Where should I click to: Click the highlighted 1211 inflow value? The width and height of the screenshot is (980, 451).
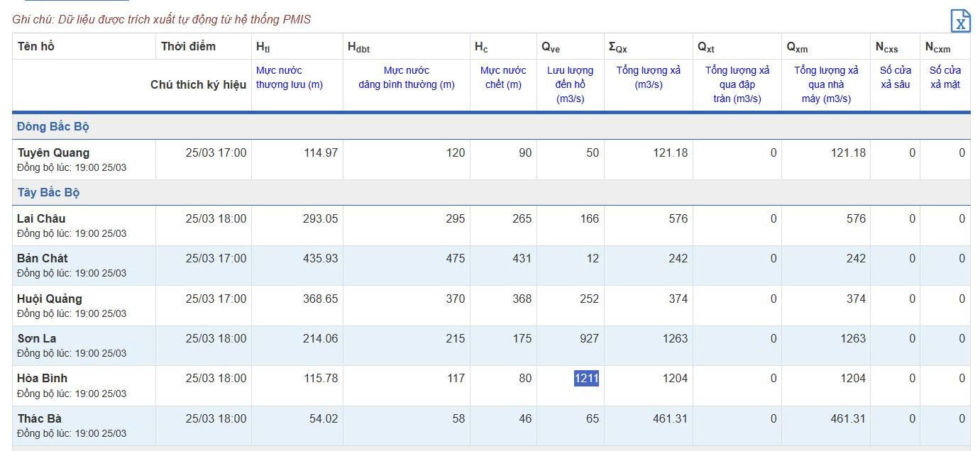[586, 379]
